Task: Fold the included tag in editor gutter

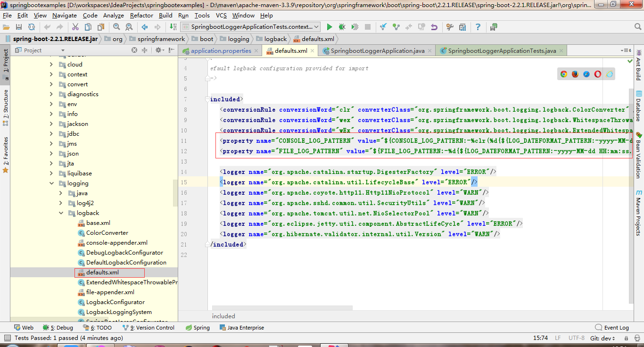Action: click(x=207, y=99)
